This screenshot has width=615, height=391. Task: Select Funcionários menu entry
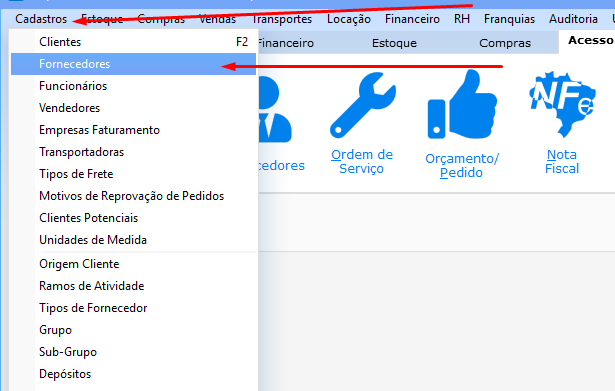click(133, 86)
